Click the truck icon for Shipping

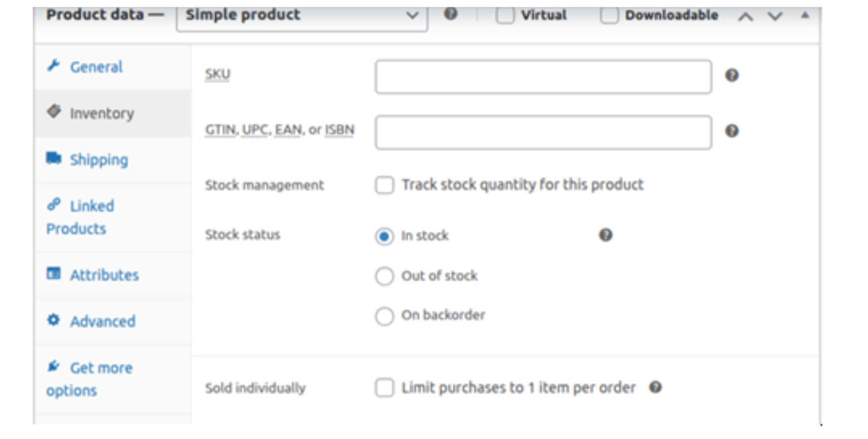coord(54,159)
